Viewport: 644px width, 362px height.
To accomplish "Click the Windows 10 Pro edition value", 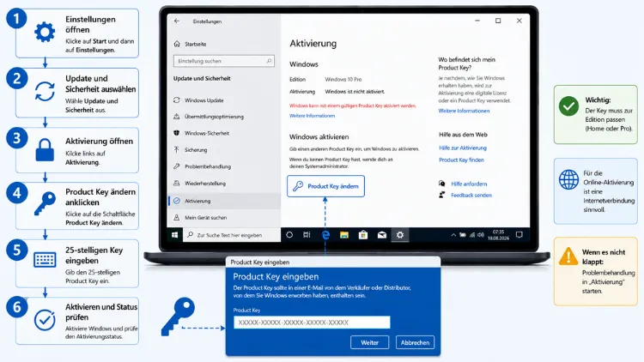I will [x=343, y=79].
